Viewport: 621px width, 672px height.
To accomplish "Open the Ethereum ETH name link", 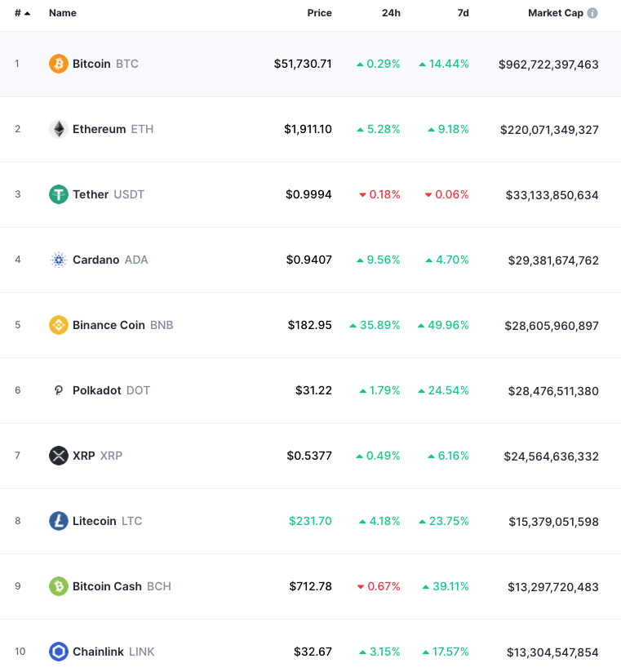I will [x=113, y=129].
